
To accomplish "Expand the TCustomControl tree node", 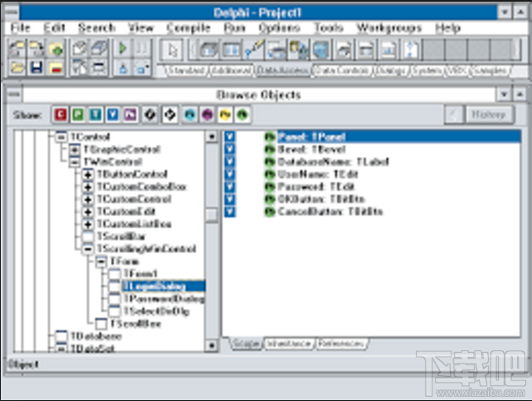I will (88, 199).
